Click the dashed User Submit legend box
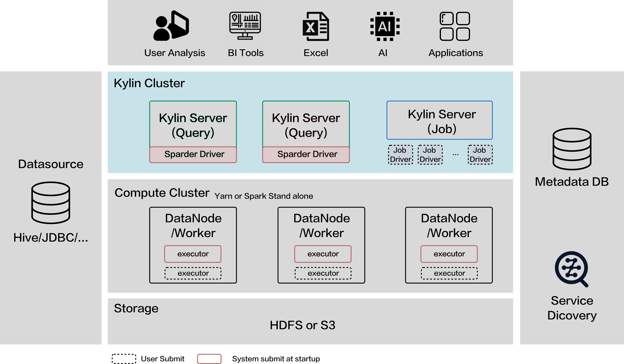This screenshot has width=624, height=364. 124,359
